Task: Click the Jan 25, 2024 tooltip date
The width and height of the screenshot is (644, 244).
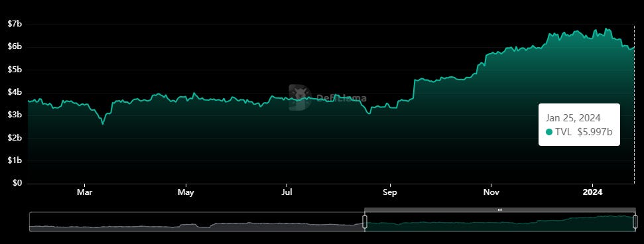Action: [573, 118]
